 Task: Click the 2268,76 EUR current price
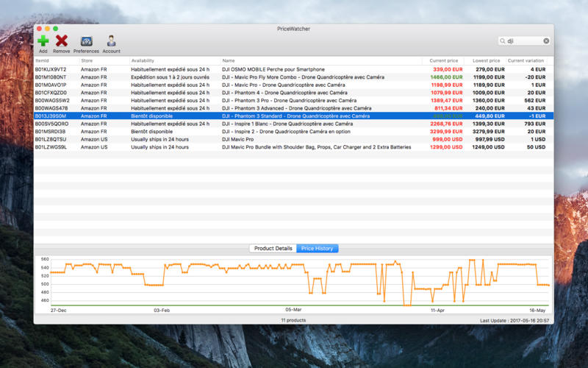(446, 124)
